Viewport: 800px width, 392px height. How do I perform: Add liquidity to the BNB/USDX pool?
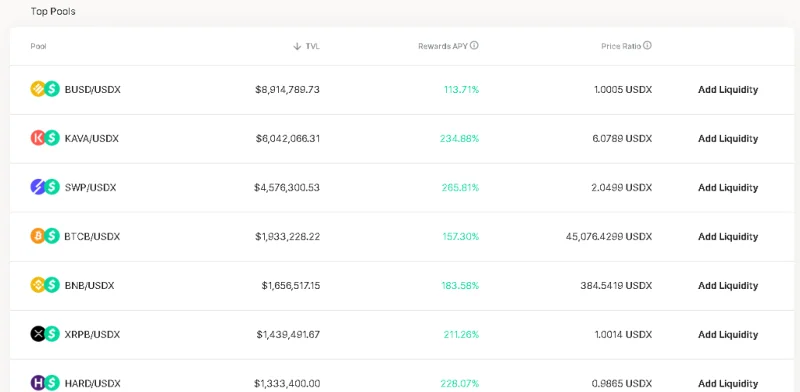click(x=728, y=285)
